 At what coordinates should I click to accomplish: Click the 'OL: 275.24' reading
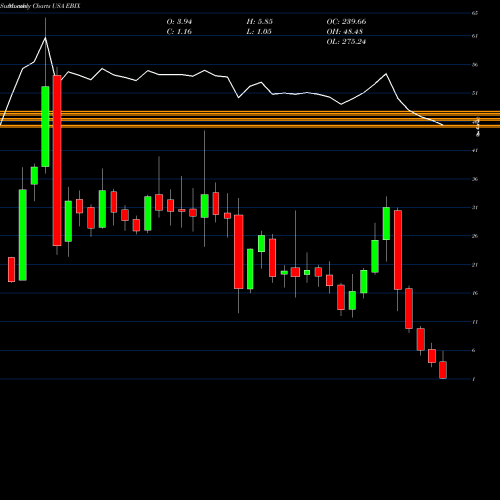click(x=346, y=42)
